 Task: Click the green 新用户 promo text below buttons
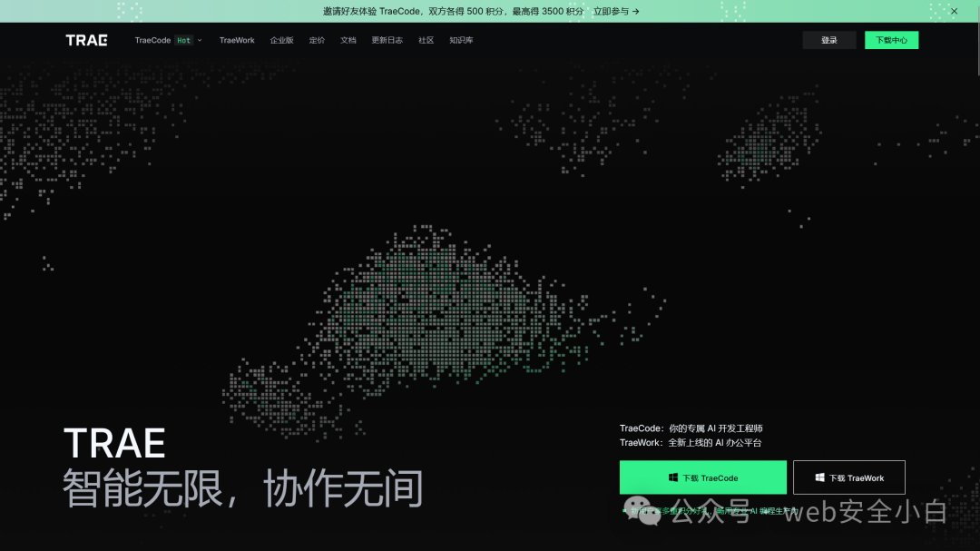(x=713, y=511)
